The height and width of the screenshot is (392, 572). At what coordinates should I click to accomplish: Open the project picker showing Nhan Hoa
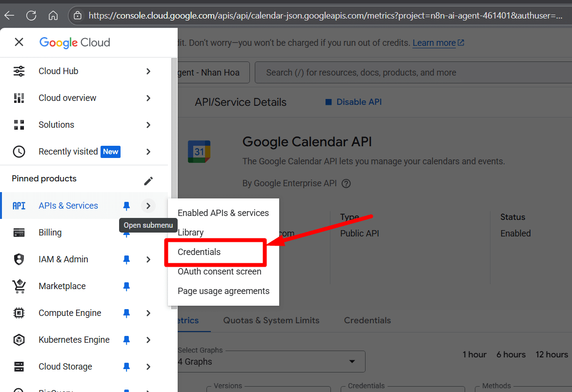pos(213,73)
